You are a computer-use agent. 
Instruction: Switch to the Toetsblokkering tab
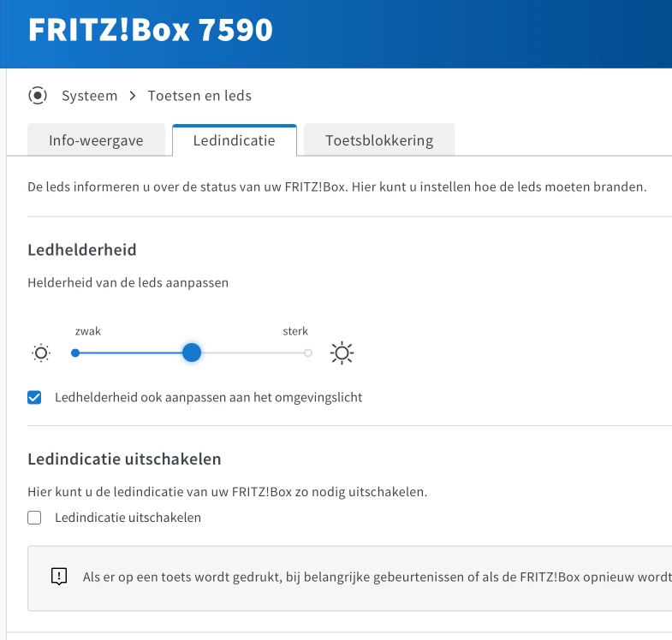pos(379,140)
